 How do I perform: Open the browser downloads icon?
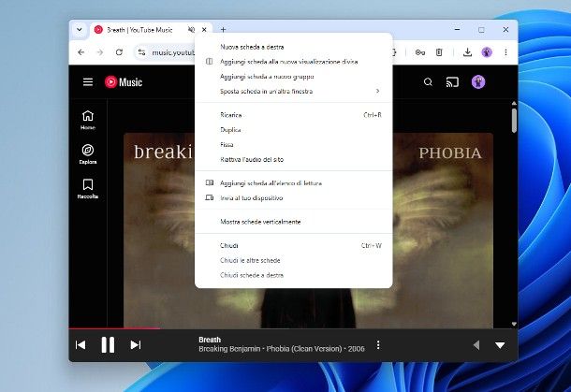[468, 52]
